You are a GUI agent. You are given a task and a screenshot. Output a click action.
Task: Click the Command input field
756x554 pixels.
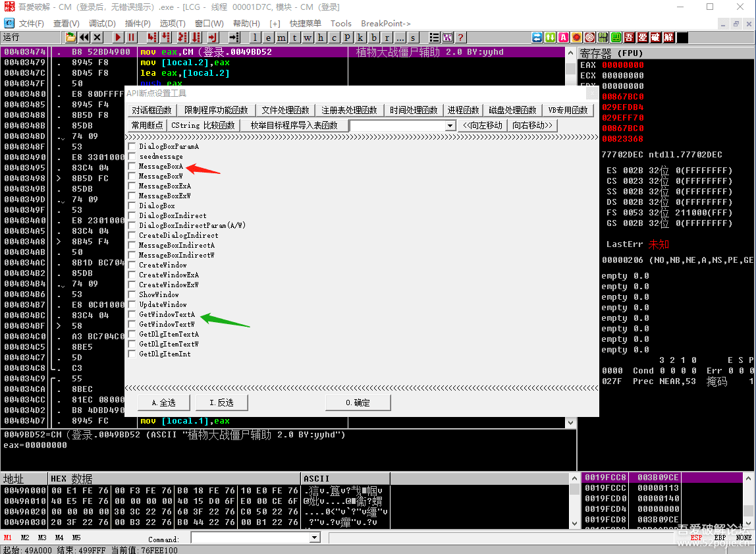click(250, 538)
